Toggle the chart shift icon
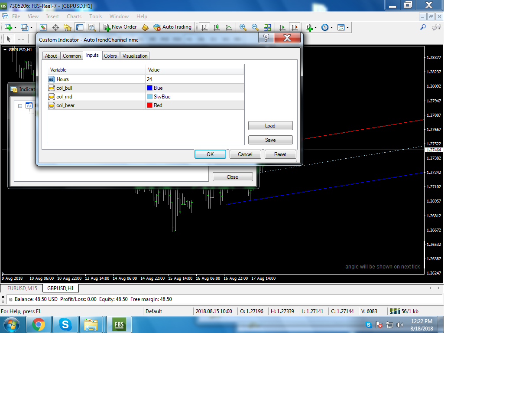532x399 pixels. [x=295, y=27]
